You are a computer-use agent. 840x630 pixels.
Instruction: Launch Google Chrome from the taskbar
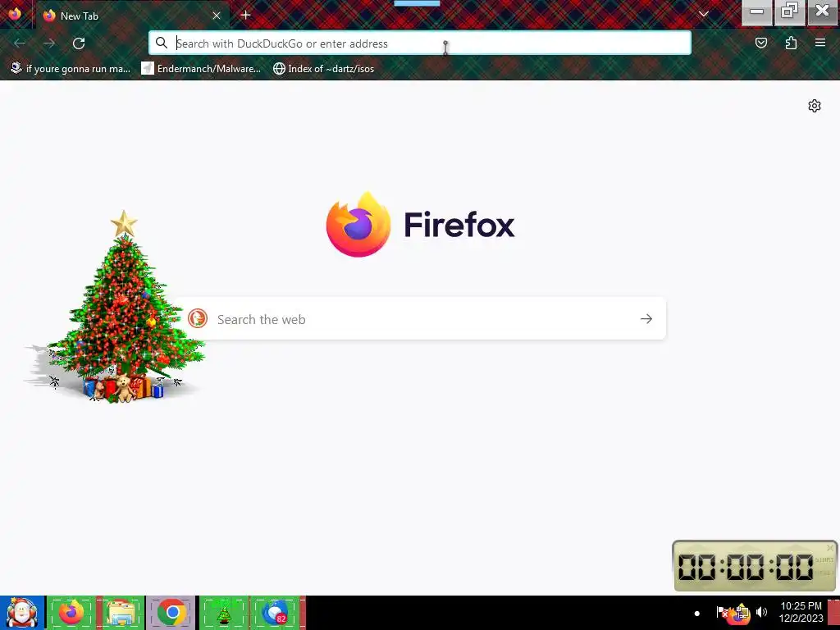coord(172,613)
